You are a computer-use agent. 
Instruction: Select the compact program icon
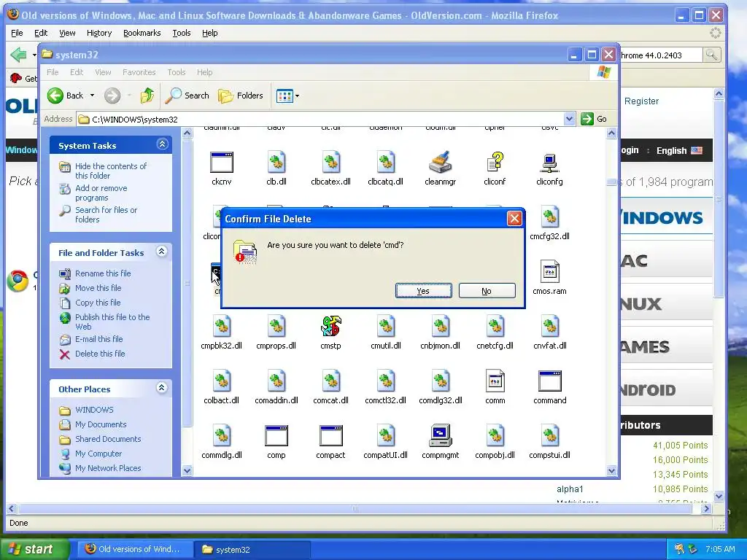tap(331, 436)
